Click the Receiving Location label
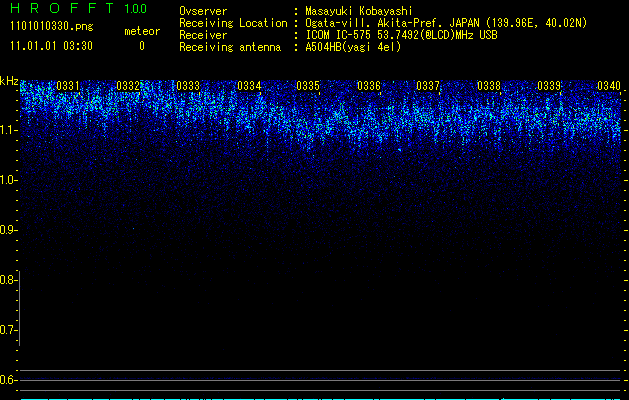 (233, 23)
